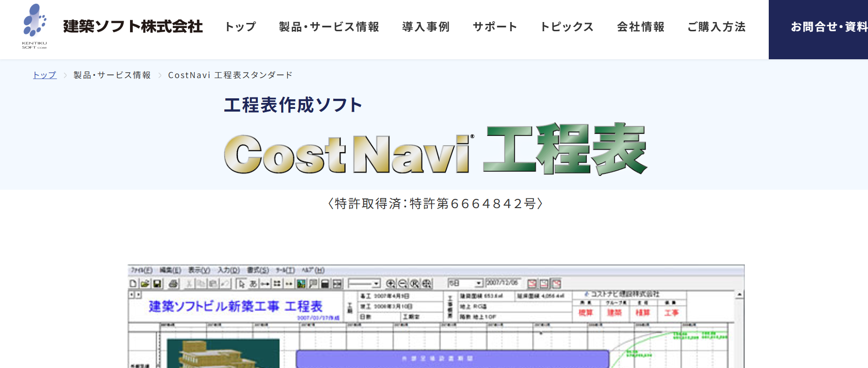Screen dimensions: 868x368
Task: Select the pointer arrow tool in CostNavi screenshot
Action: [x=242, y=283]
